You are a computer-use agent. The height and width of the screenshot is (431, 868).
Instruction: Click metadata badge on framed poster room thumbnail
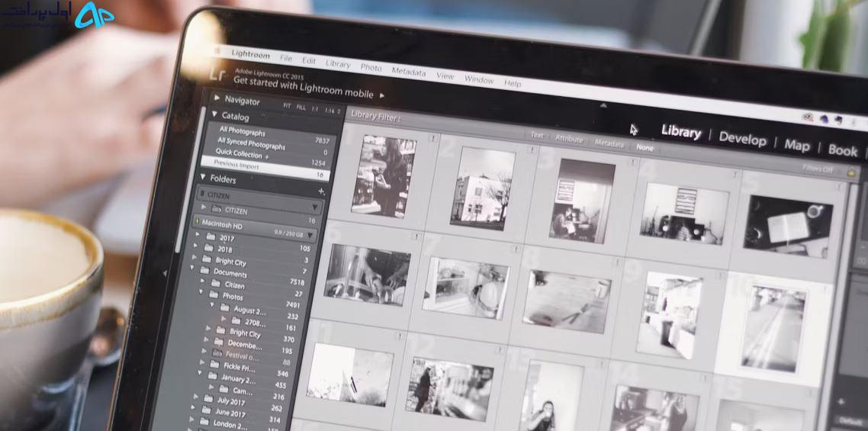[x=633, y=161]
